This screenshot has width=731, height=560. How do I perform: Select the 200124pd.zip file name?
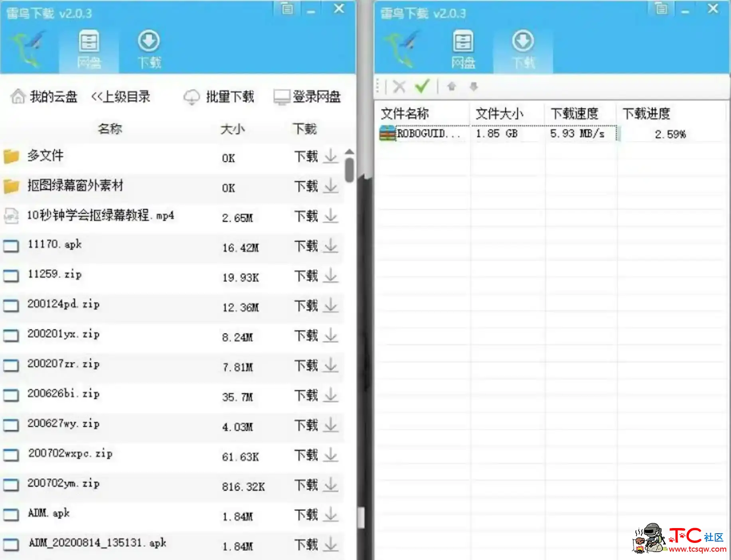click(63, 304)
